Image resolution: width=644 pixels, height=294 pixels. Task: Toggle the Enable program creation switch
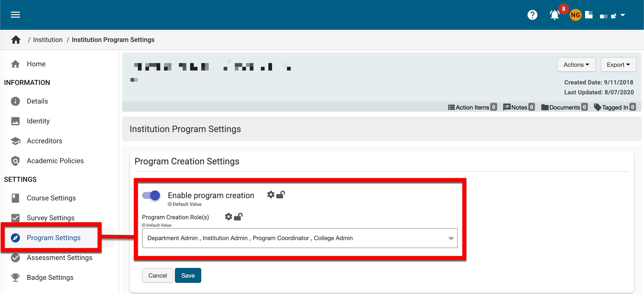[151, 195]
